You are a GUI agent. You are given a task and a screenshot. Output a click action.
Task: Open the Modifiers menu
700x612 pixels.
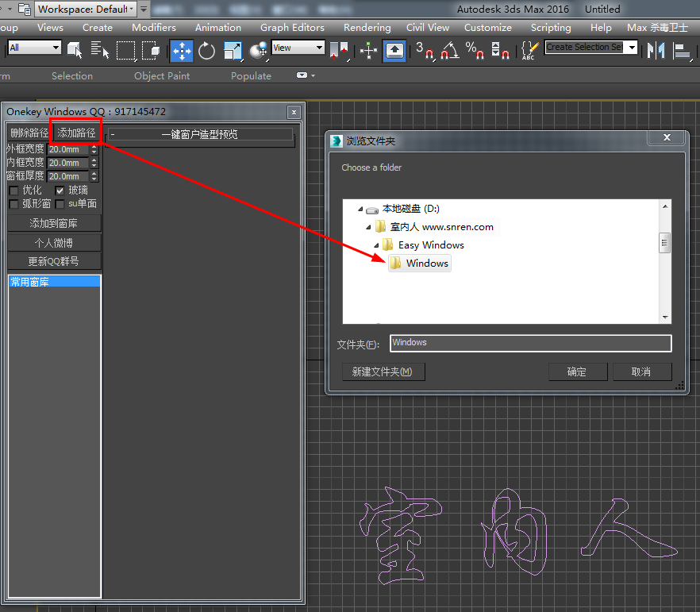click(x=154, y=28)
